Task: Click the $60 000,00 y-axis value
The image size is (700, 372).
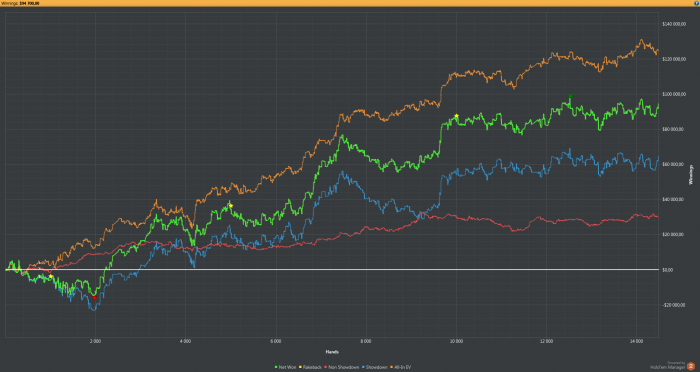Action: (674, 164)
